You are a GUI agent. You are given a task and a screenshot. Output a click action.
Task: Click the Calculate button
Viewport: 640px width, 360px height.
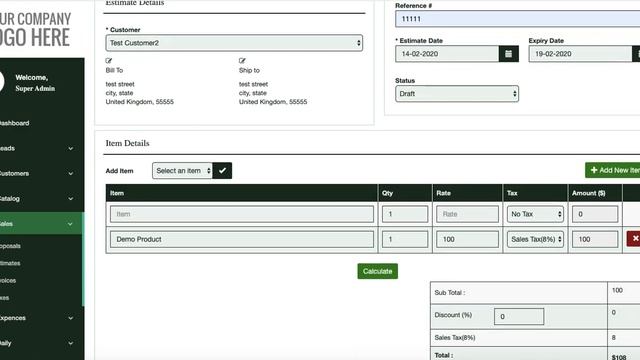point(378,271)
